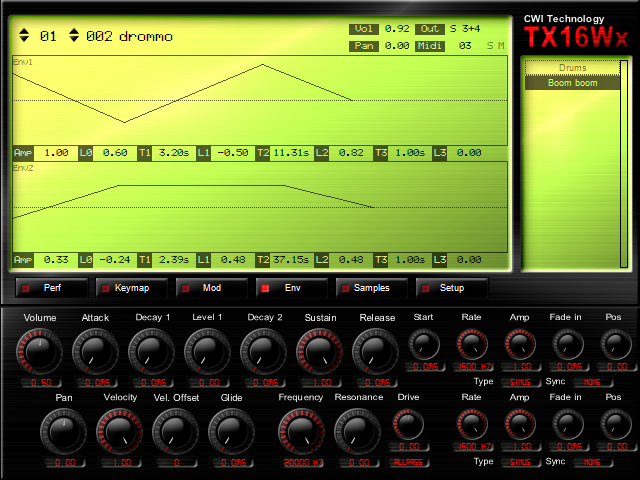
Task: Click the down arrow beside program 002 drommo
Action: click(74, 39)
